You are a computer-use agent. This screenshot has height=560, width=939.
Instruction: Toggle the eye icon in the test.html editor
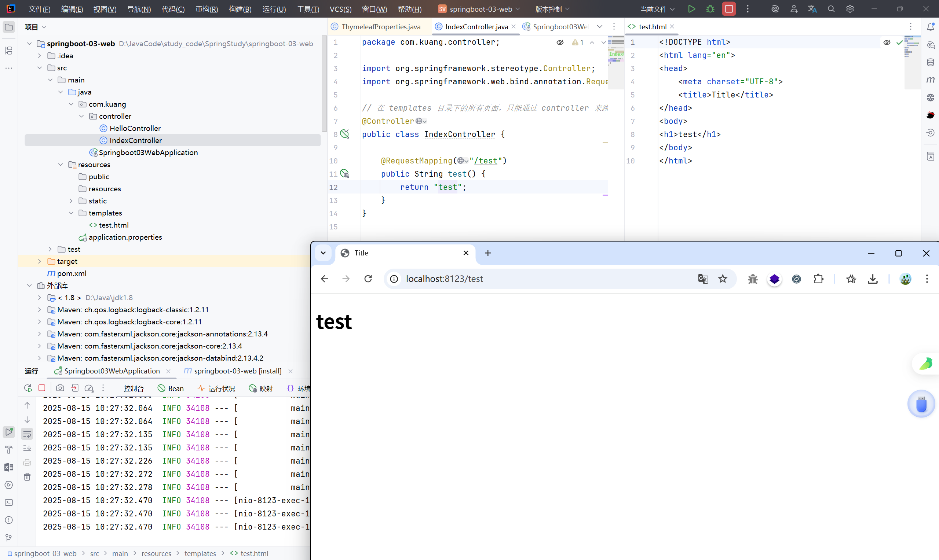(x=887, y=43)
